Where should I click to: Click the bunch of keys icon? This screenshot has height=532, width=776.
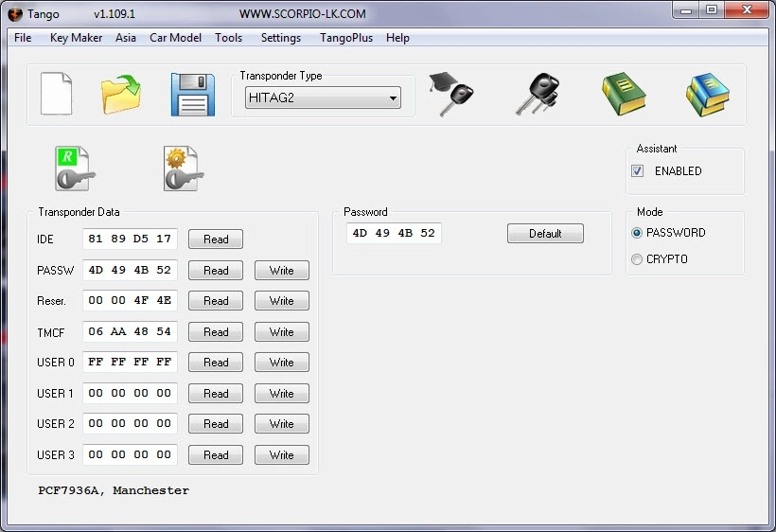pos(537,95)
